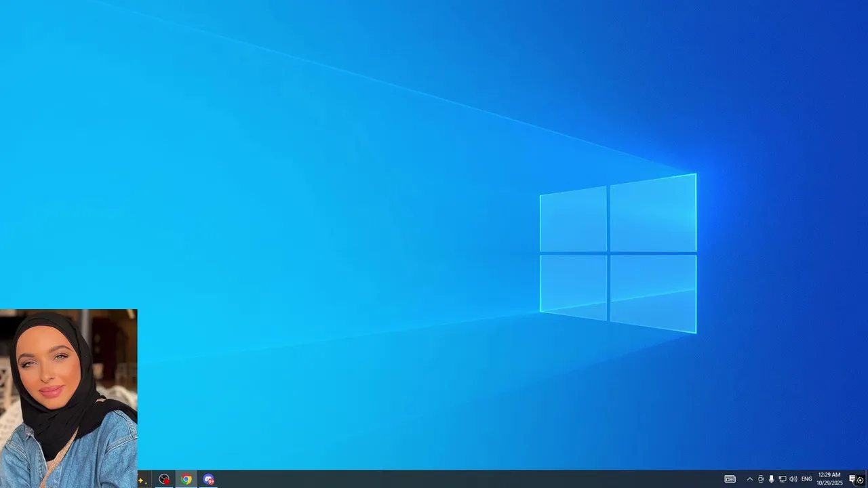Open the clock showing 12:29 AM
The width and height of the screenshot is (868, 488).
tap(829, 479)
